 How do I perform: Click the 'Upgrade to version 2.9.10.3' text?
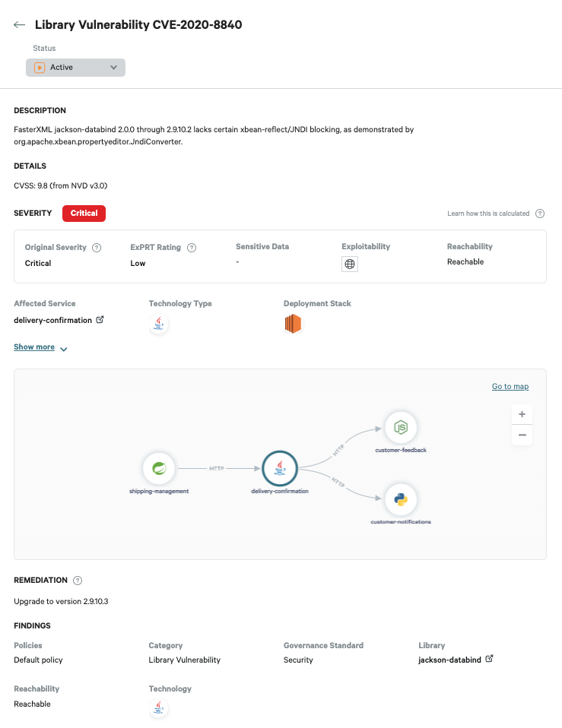tap(61, 601)
